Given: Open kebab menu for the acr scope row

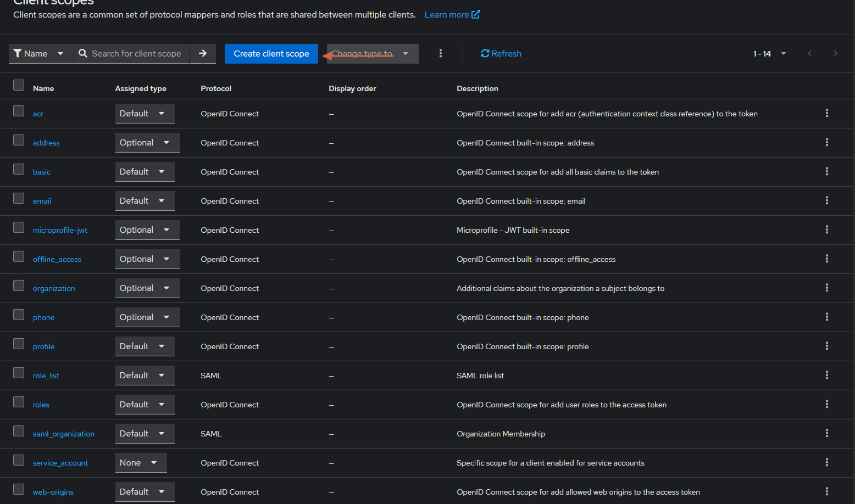Looking at the screenshot, I should [x=826, y=113].
